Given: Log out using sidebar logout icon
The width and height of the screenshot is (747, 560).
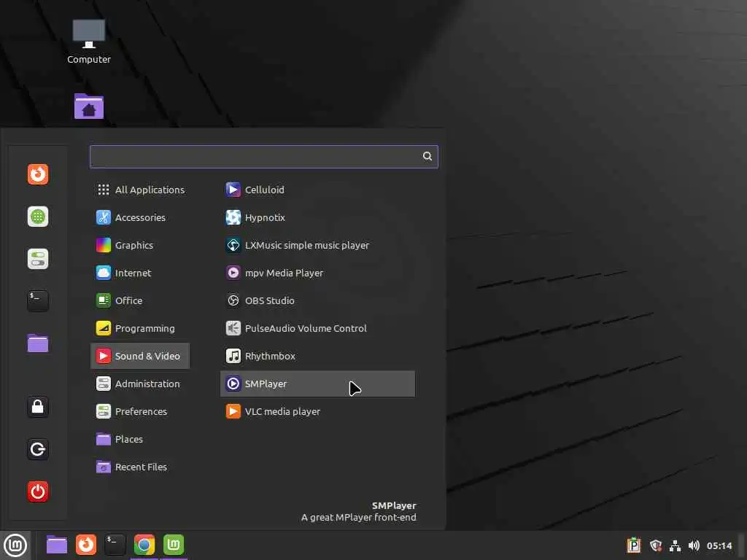Looking at the screenshot, I should tap(38, 449).
